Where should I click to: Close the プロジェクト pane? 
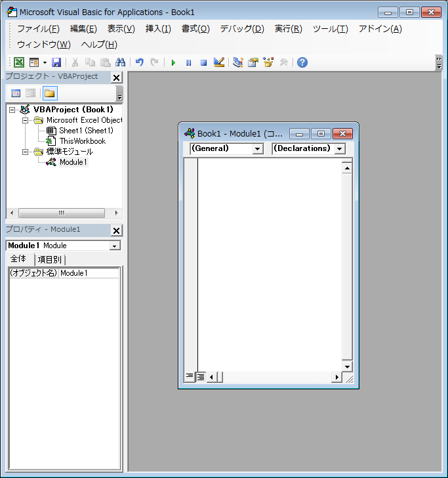click(x=116, y=77)
